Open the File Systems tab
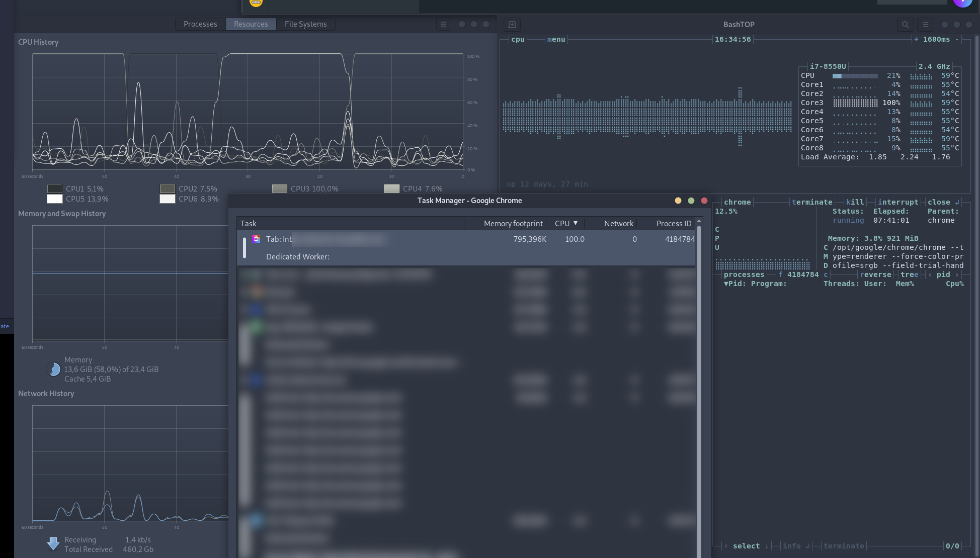The image size is (980, 558). [305, 24]
